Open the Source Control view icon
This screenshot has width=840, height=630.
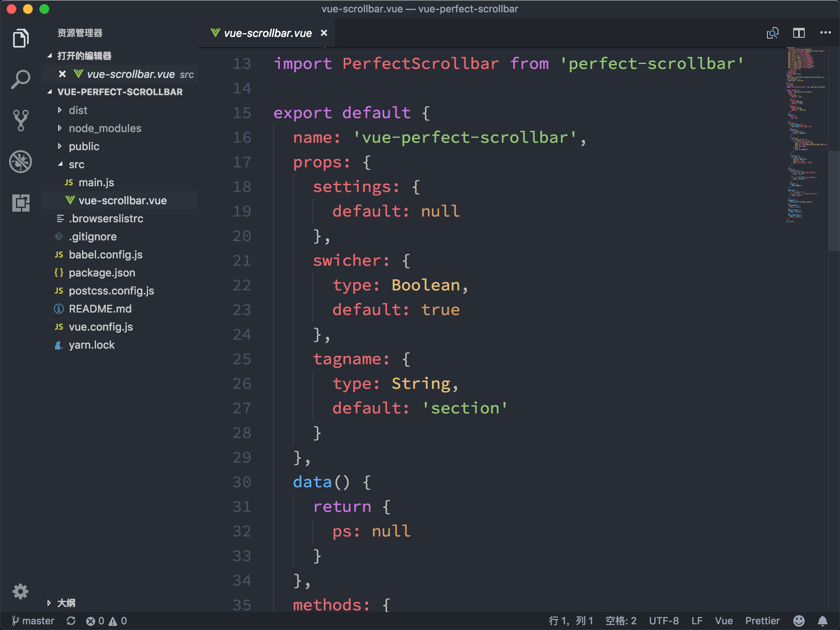pyautogui.click(x=21, y=120)
